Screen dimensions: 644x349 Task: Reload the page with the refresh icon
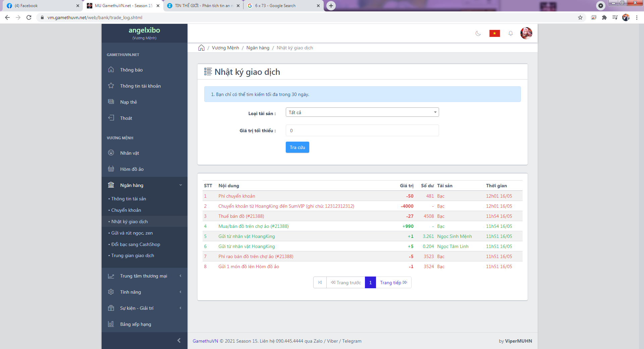(x=29, y=17)
